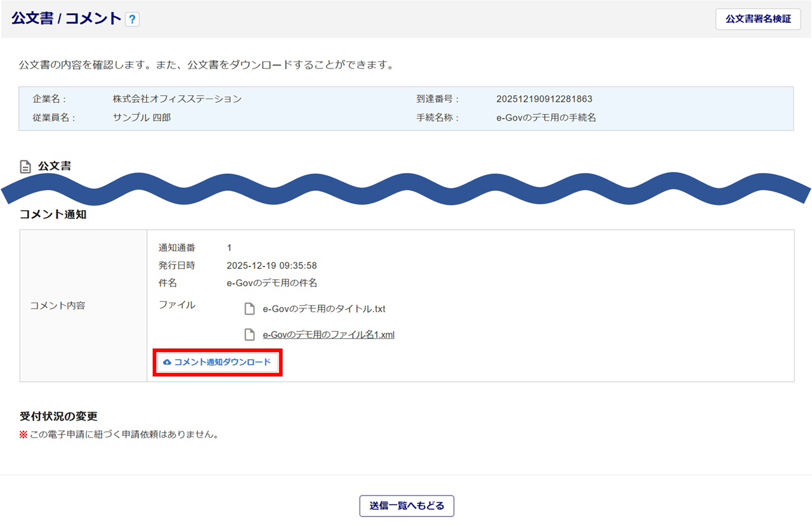Click the 件名 value e-Govのデモ用の件名

[272, 283]
